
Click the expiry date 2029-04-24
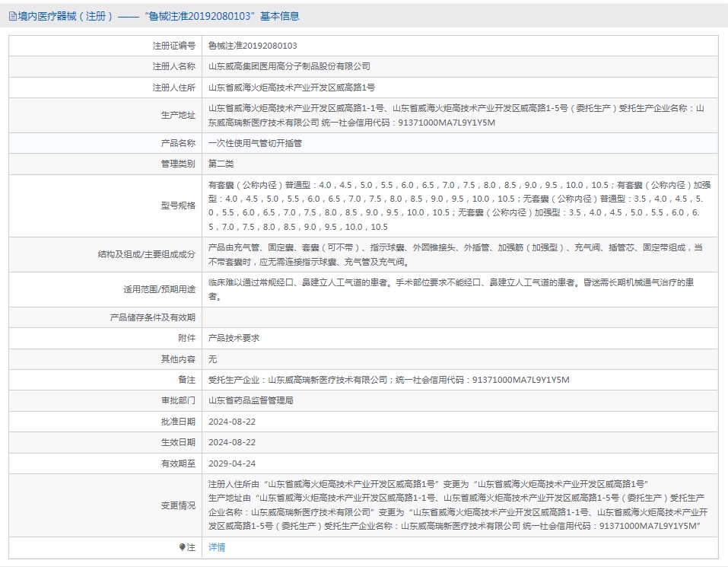[232, 463]
